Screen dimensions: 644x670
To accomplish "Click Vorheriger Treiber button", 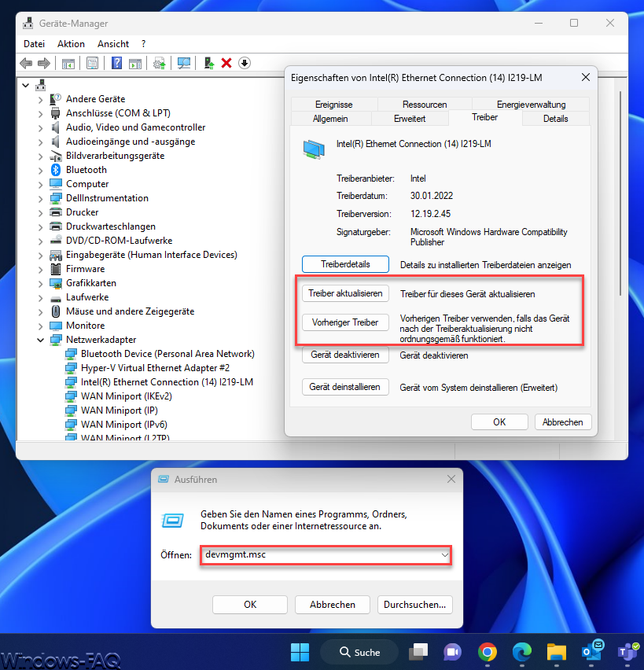I will [345, 322].
